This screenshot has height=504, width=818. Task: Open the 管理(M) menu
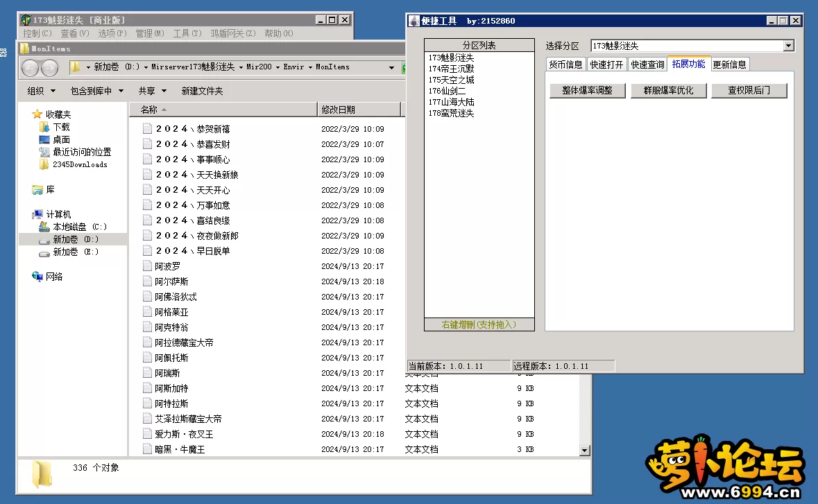[x=150, y=33]
